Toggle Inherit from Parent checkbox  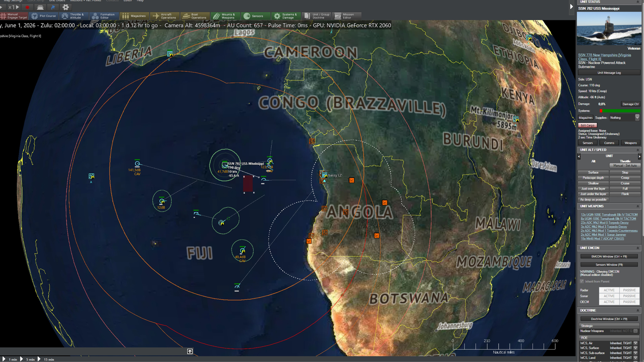point(582,282)
